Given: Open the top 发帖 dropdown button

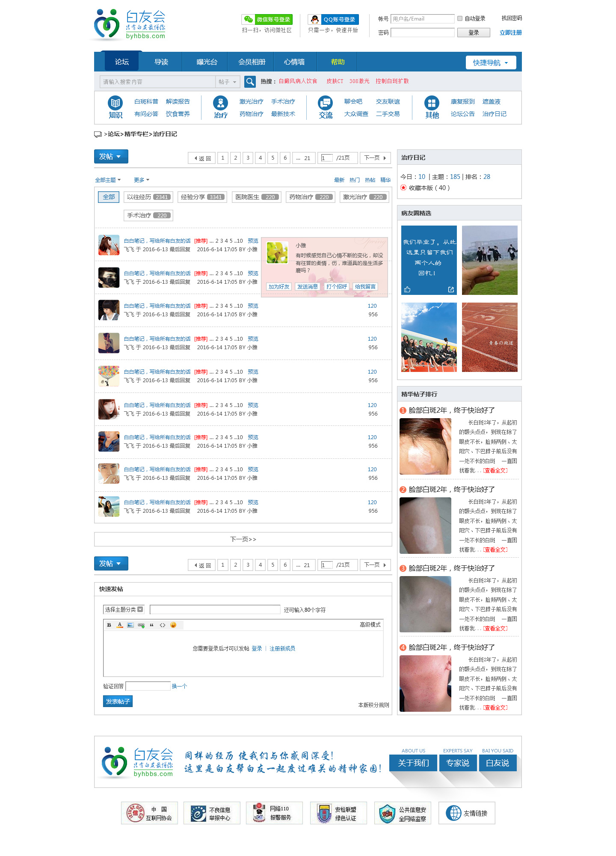Looking at the screenshot, I should [111, 157].
